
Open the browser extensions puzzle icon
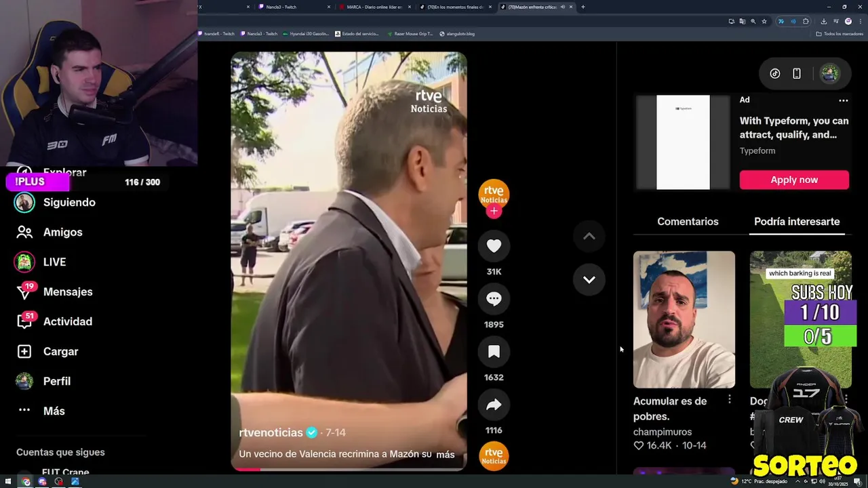(x=806, y=21)
